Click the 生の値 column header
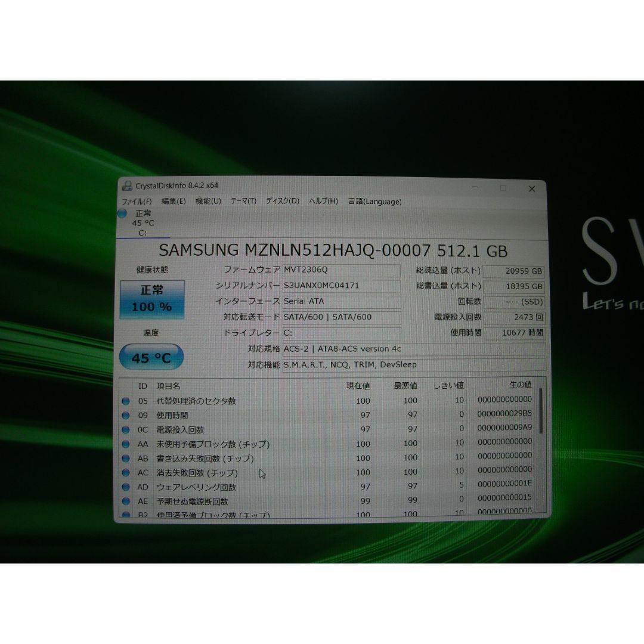Viewport: 644px width, 644px height. coord(521,385)
